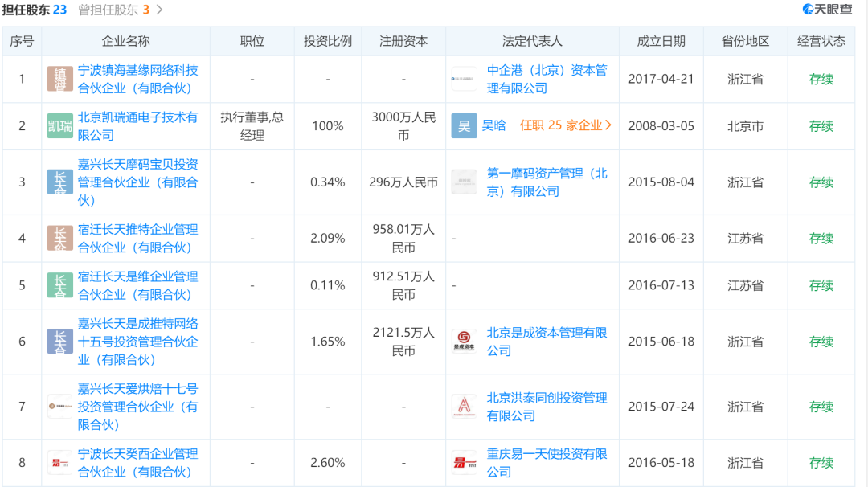Click the date 2017-04-21

coord(661,79)
